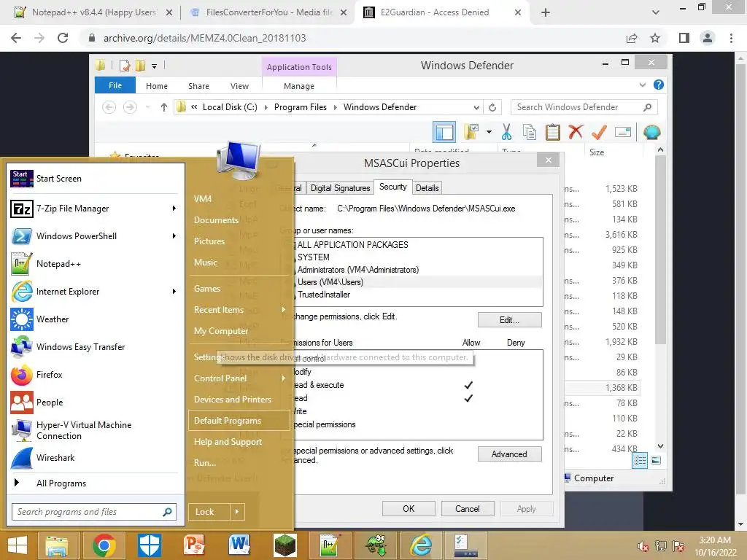Bookmark this page with the star icon
The width and height of the screenshot is (747, 560).
(655, 38)
